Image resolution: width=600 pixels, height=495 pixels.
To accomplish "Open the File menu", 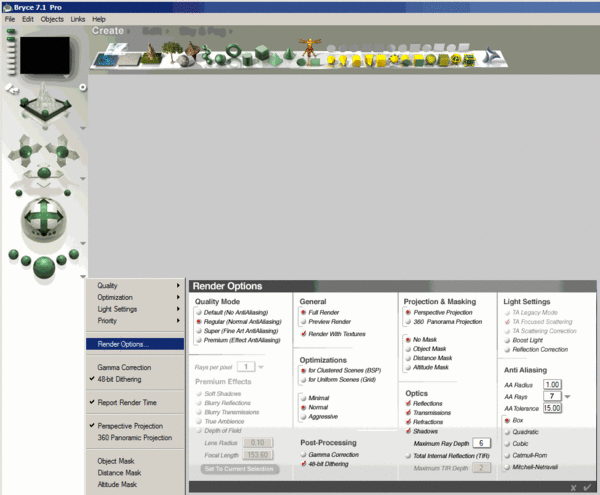I will pyautogui.click(x=10, y=19).
